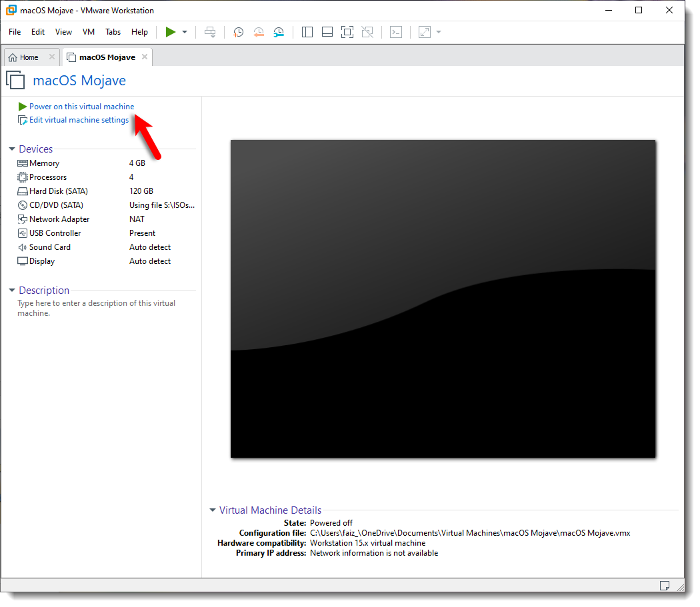This screenshot has height=607, width=700.
Task: Click the large macOS Mojave VM icon
Action: (15, 81)
